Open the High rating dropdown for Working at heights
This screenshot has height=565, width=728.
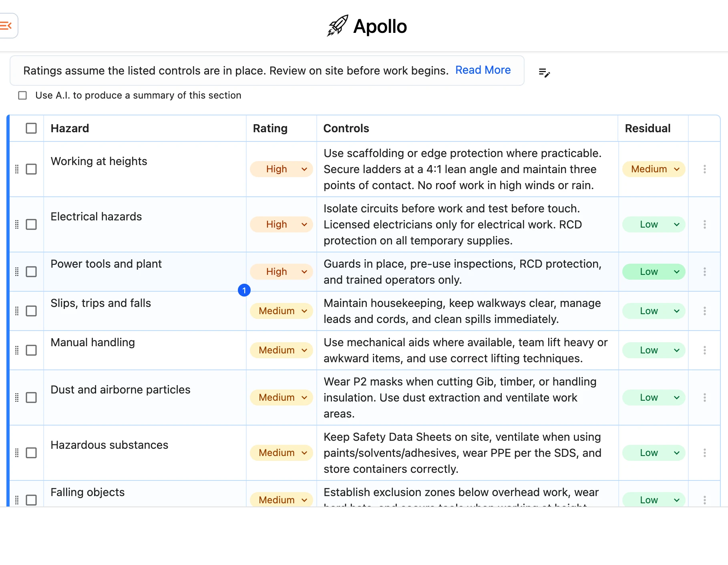click(282, 169)
